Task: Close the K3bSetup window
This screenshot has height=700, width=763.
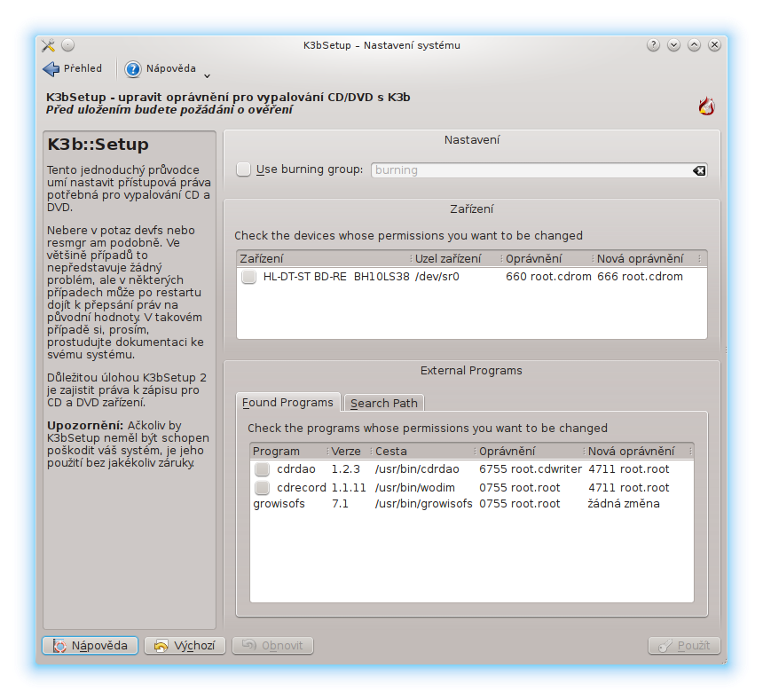Action: coord(714,45)
